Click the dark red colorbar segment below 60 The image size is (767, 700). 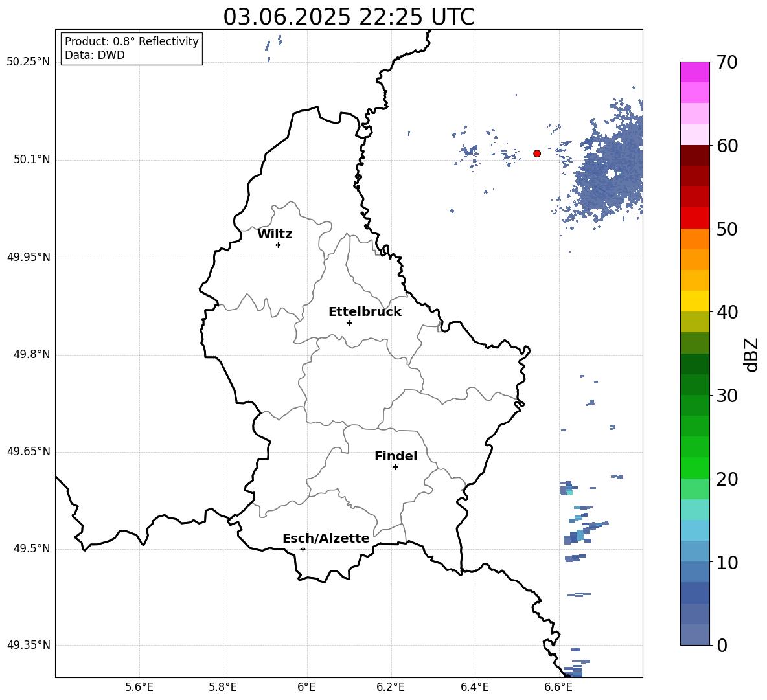click(694, 155)
